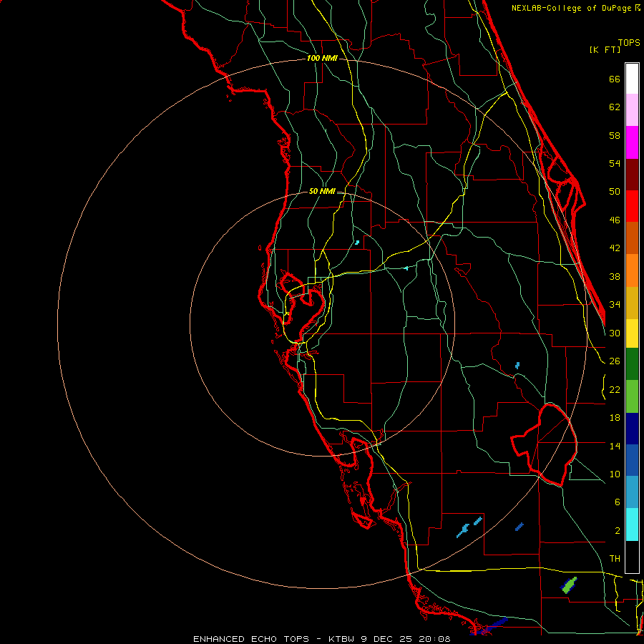Click the 46 scale value

coord(615,220)
